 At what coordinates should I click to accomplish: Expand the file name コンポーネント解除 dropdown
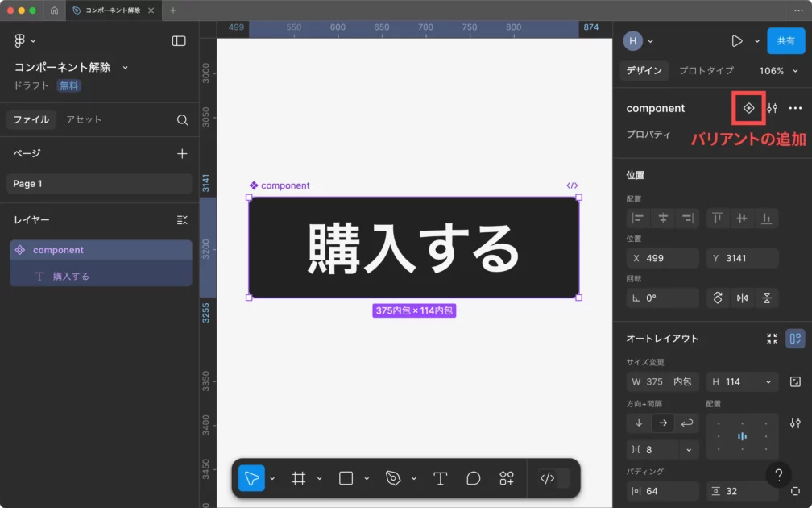pos(125,68)
